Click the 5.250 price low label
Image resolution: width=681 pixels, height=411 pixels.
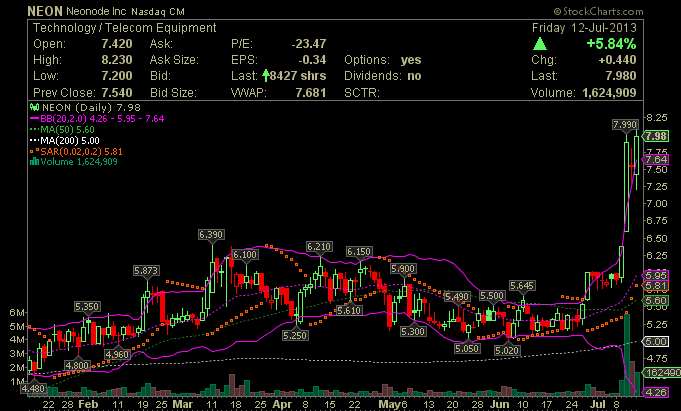[295, 335]
